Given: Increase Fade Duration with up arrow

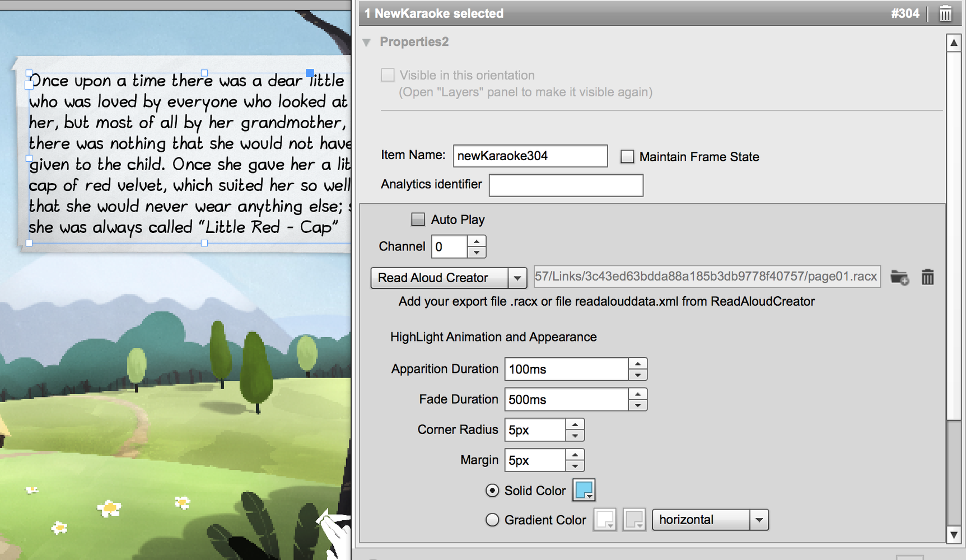Looking at the screenshot, I should 638,394.
